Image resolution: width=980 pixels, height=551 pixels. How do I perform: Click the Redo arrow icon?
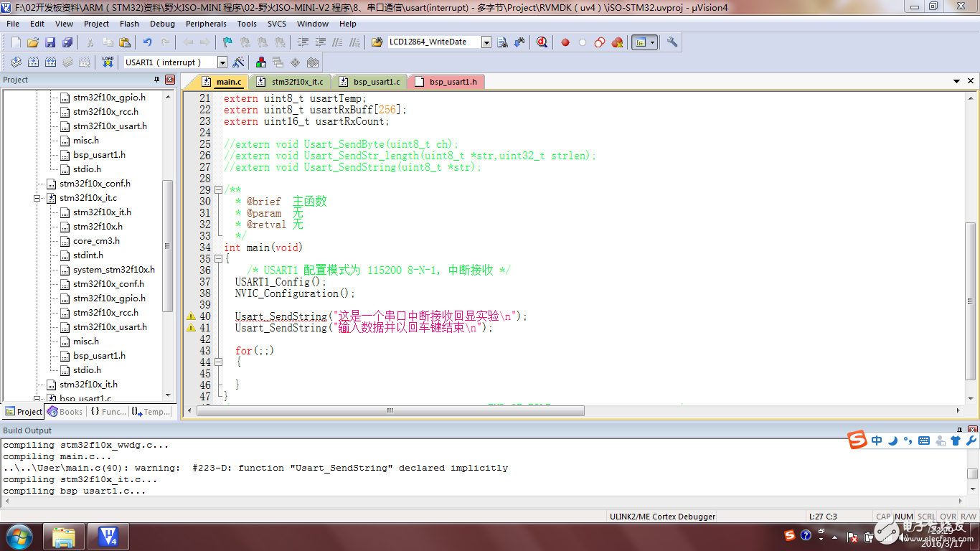tap(165, 42)
